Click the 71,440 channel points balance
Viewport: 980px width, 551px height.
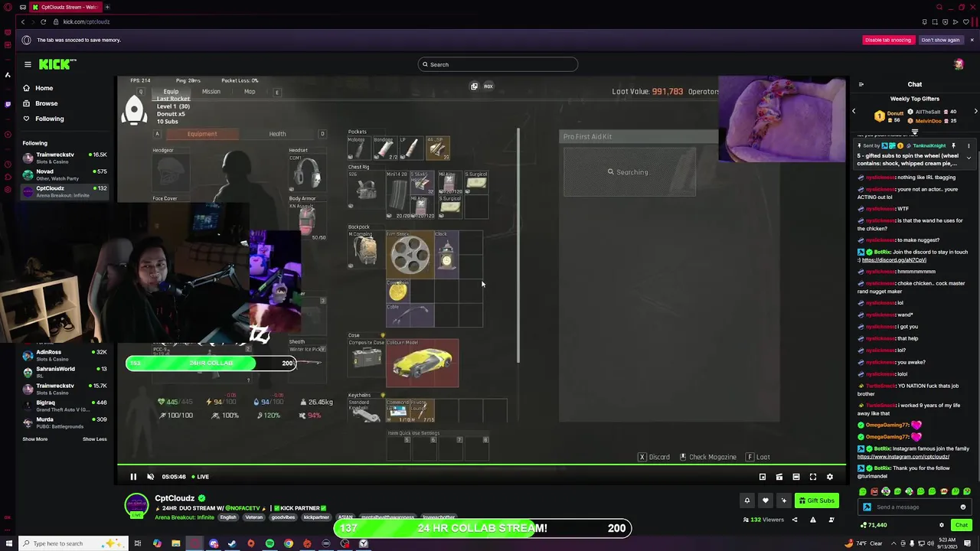click(x=874, y=525)
